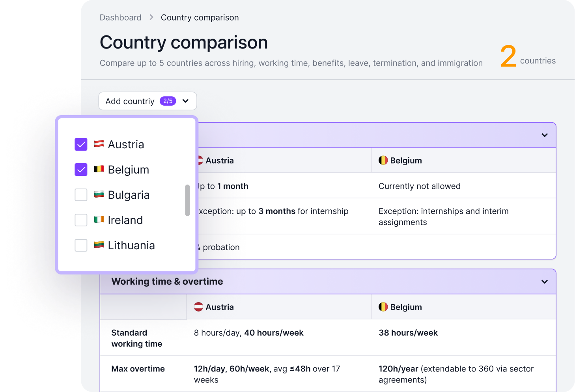The height and width of the screenshot is (392, 575).
Task: Go to Dashboard breadcrumb link
Action: pos(120,17)
